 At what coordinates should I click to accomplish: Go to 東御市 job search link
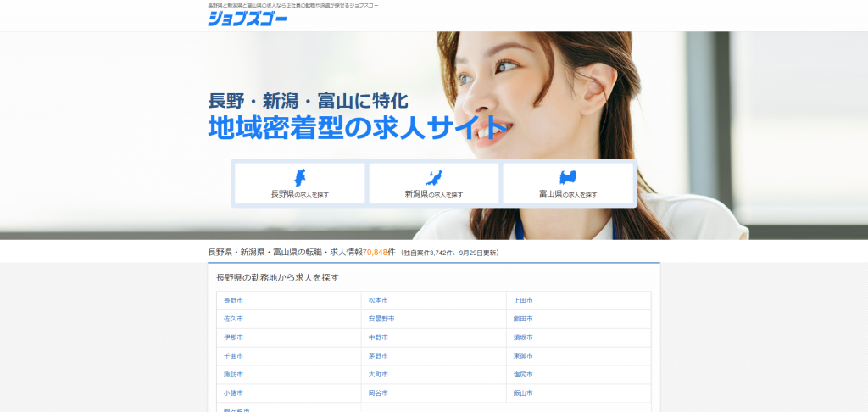[x=523, y=355]
